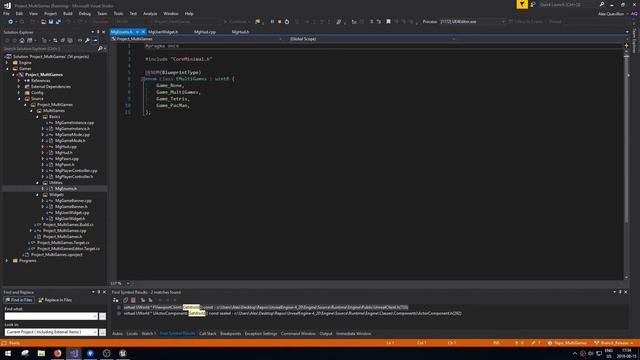Click the Search Solution Explorer field

pos(50,49)
